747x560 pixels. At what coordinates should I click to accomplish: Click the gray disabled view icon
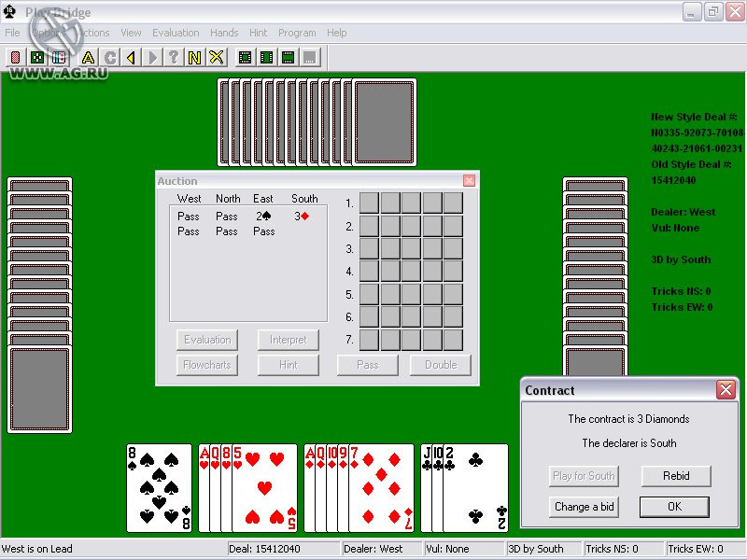point(310,58)
